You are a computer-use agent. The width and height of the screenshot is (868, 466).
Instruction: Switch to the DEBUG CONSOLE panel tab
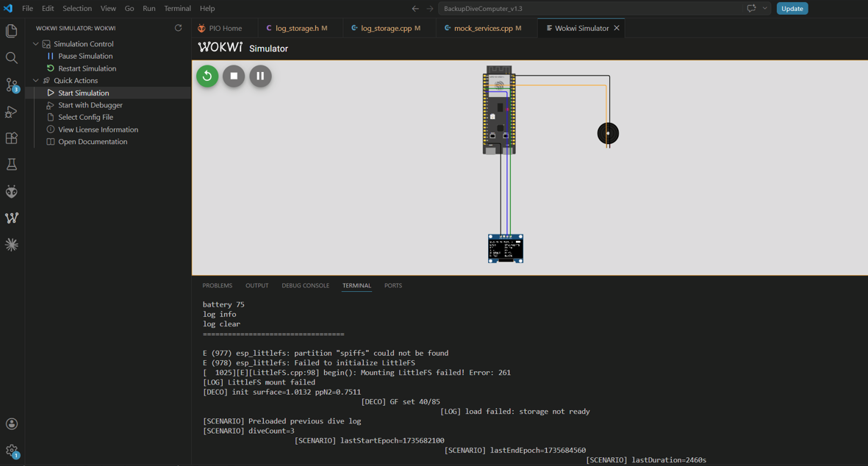click(x=305, y=286)
